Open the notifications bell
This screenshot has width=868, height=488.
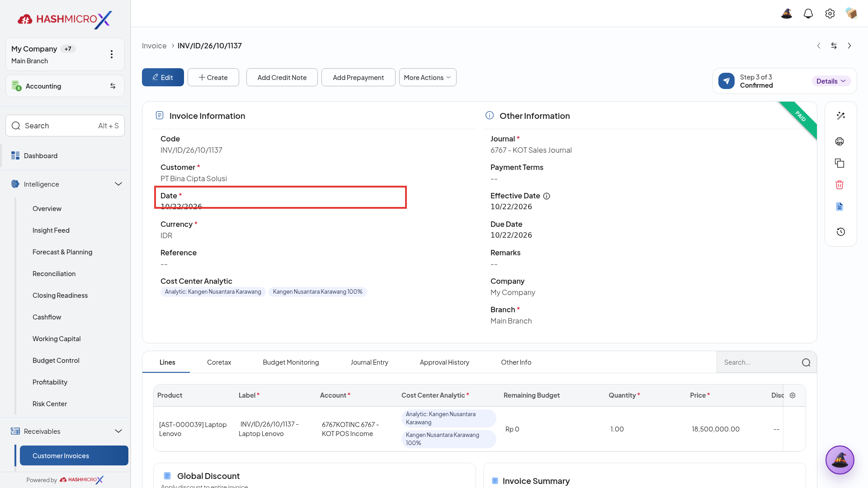pos(808,14)
